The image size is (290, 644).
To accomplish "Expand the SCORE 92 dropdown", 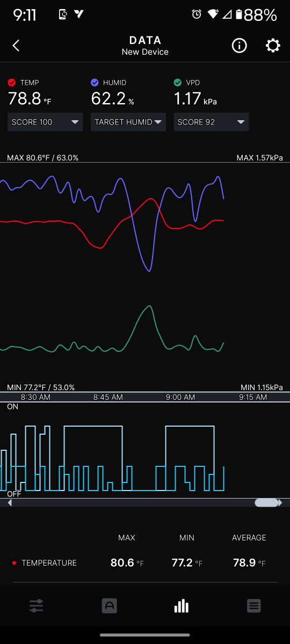I will pos(211,122).
